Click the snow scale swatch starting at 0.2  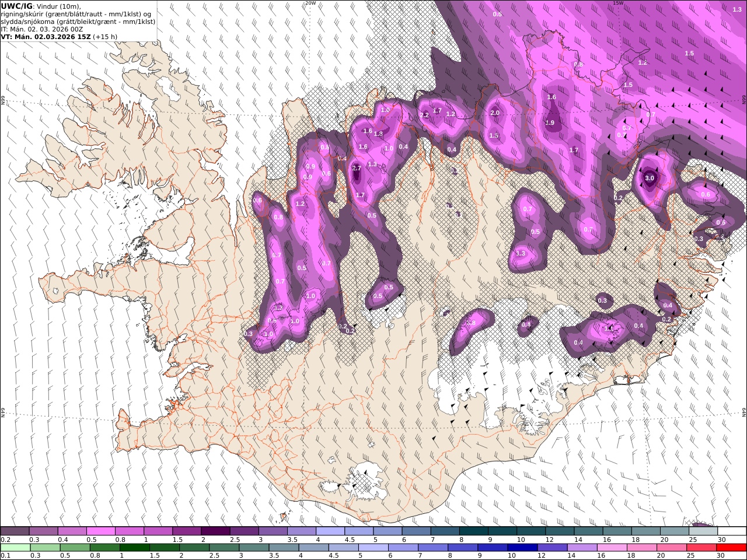(x=15, y=531)
